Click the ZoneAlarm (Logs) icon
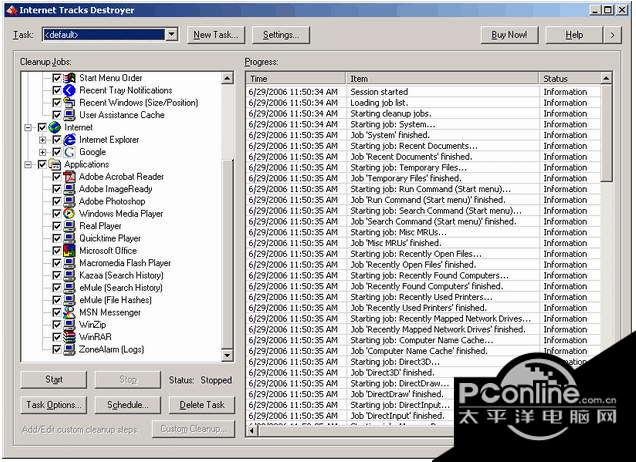Image resolution: width=636 pixels, height=462 pixels. pyautogui.click(x=70, y=349)
